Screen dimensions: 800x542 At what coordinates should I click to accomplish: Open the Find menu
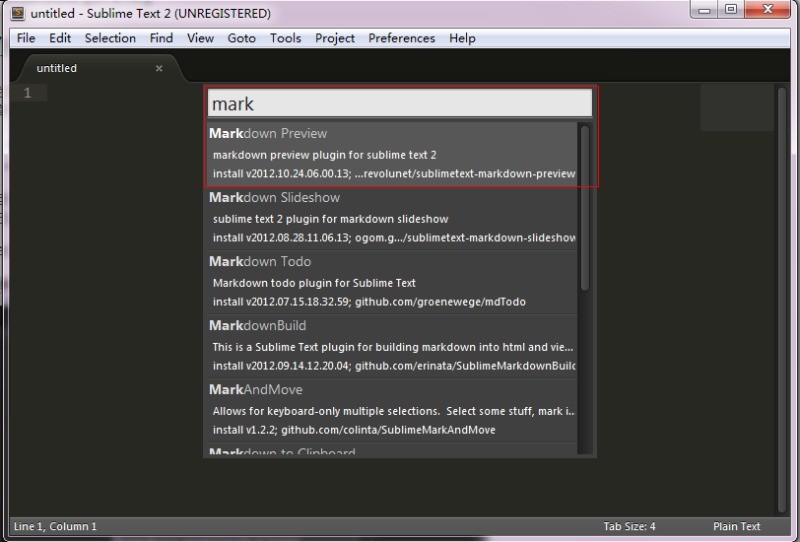click(161, 38)
